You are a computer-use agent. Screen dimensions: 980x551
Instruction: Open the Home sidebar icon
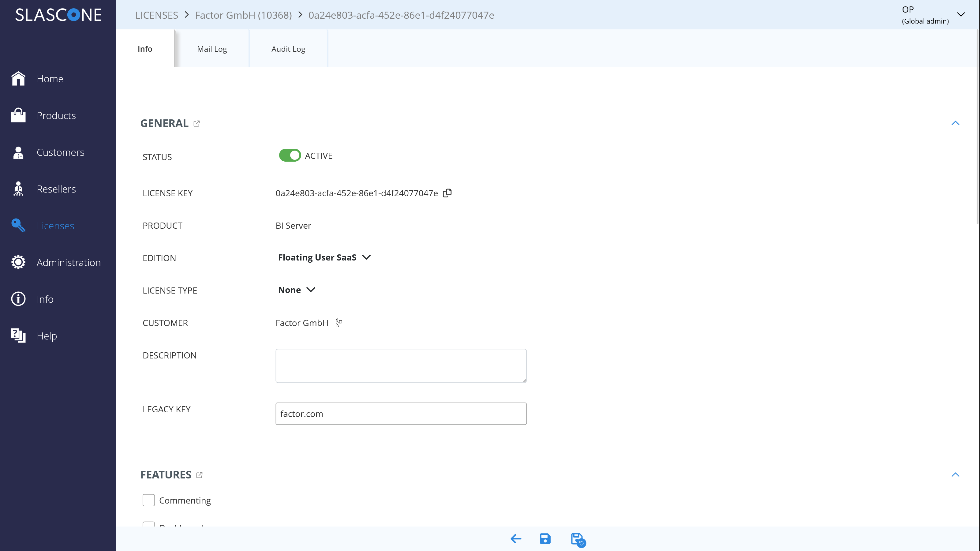18,79
